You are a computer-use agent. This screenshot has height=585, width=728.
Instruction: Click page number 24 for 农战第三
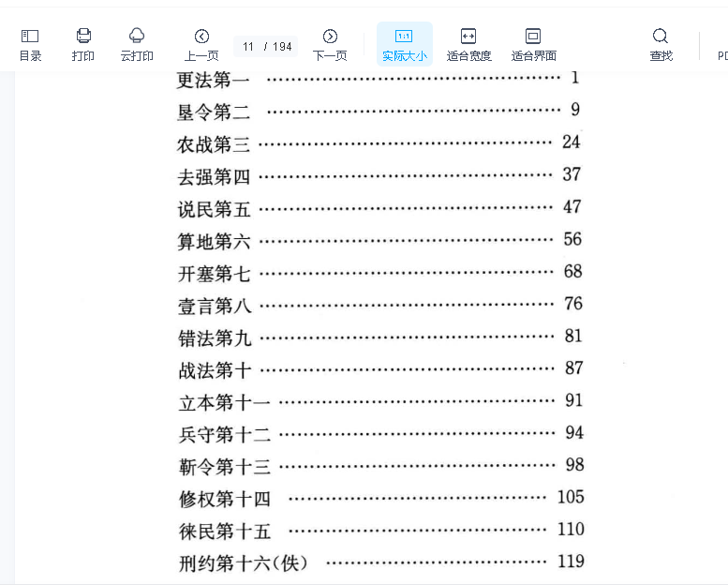572,142
